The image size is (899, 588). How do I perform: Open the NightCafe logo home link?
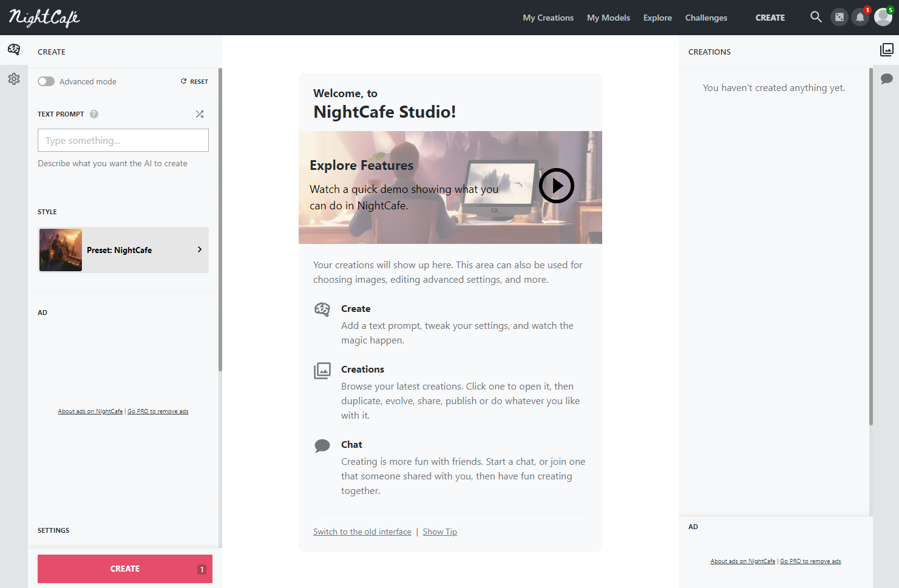click(44, 18)
